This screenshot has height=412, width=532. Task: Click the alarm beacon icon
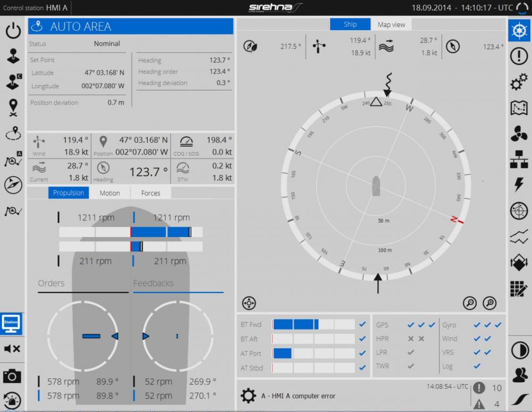pyautogui.click(x=12, y=400)
